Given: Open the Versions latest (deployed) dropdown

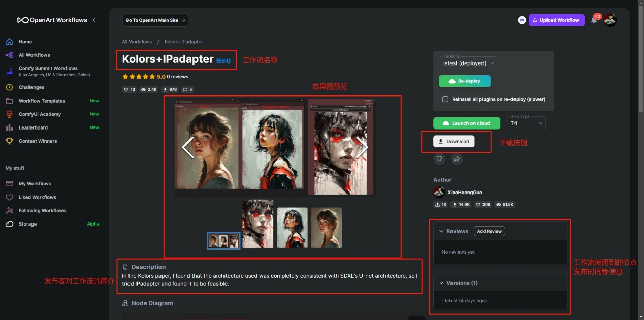Looking at the screenshot, I should tap(467, 63).
